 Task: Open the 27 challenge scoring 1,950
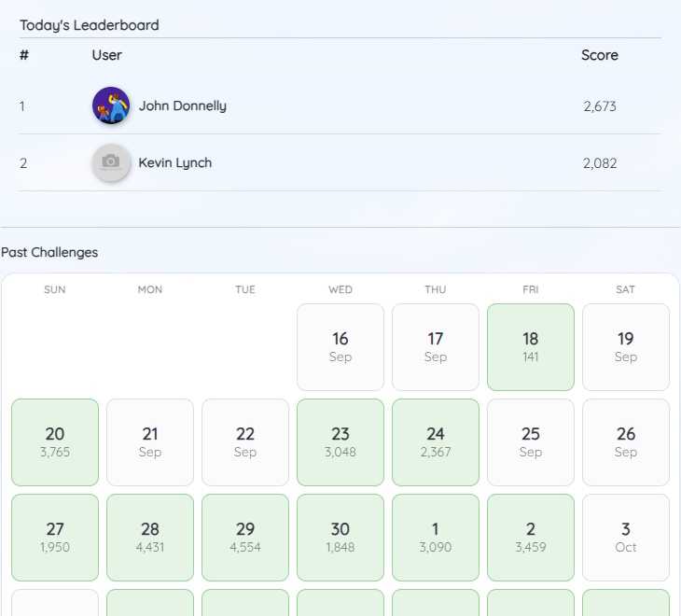pyautogui.click(x=55, y=538)
